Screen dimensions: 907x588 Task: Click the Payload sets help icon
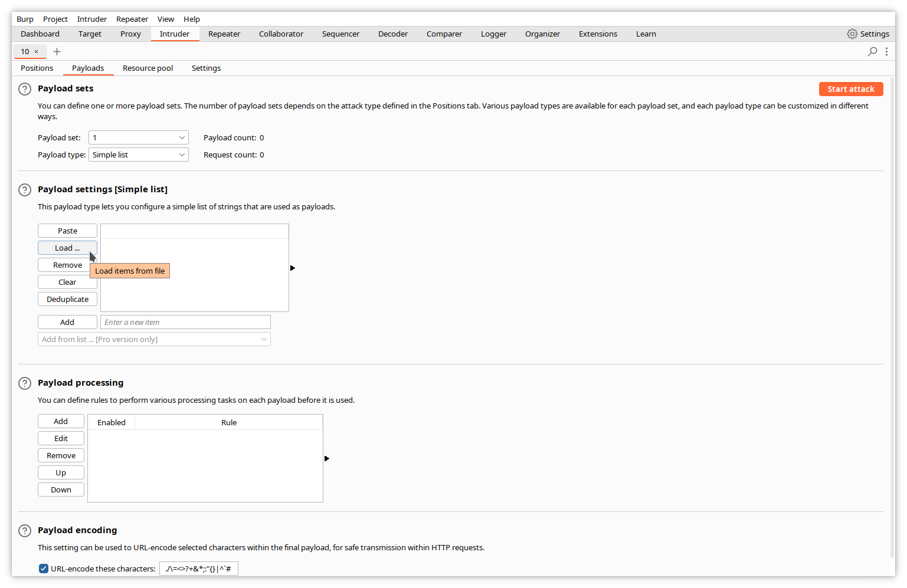pyautogui.click(x=25, y=89)
